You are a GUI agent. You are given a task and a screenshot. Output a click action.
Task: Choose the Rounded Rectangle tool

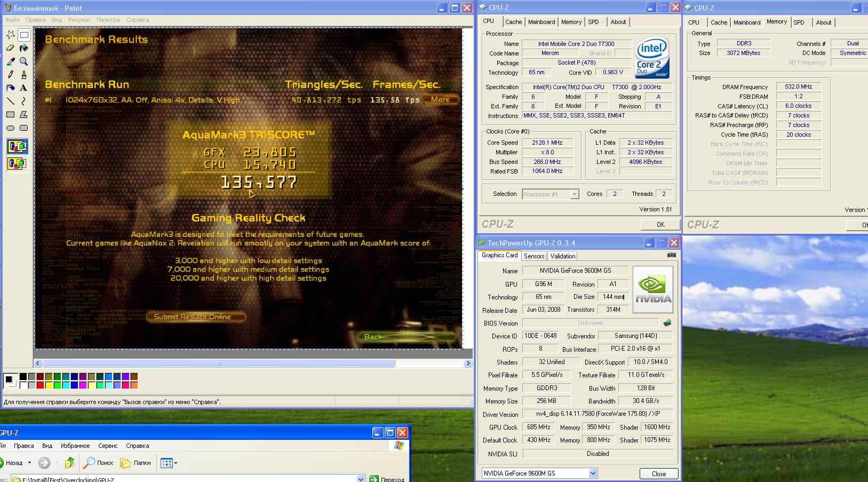click(x=24, y=128)
